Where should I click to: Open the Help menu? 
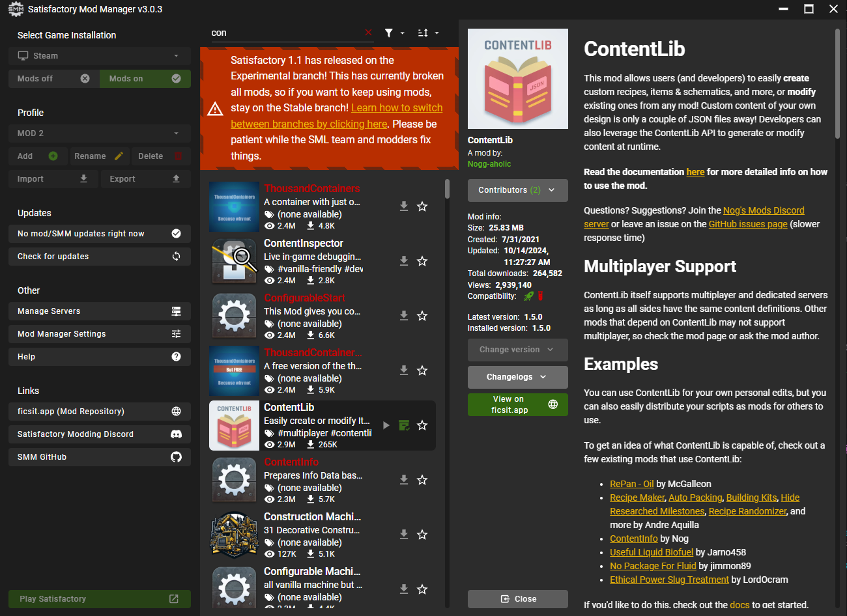click(100, 357)
